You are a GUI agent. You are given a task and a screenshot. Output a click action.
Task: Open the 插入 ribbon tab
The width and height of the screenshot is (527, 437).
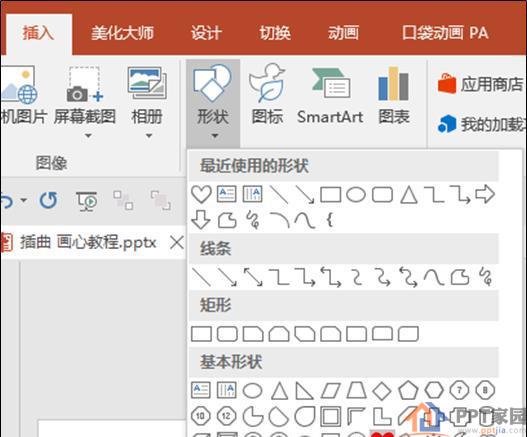pyautogui.click(x=38, y=33)
